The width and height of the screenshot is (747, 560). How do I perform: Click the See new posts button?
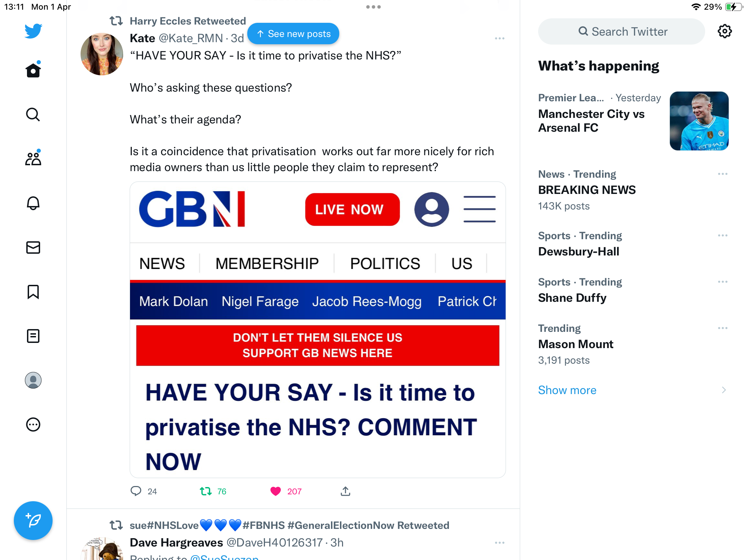[x=293, y=34]
